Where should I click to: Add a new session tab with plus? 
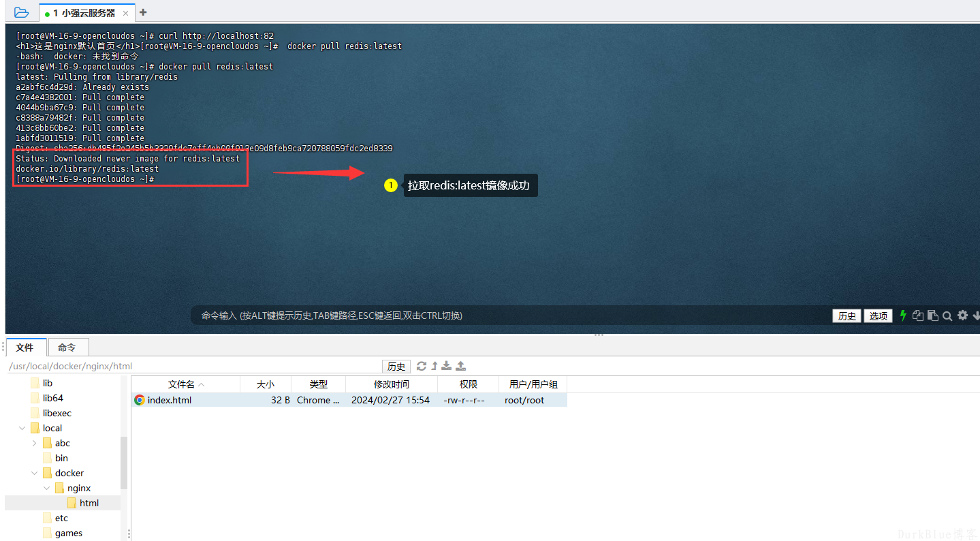click(x=143, y=12)
